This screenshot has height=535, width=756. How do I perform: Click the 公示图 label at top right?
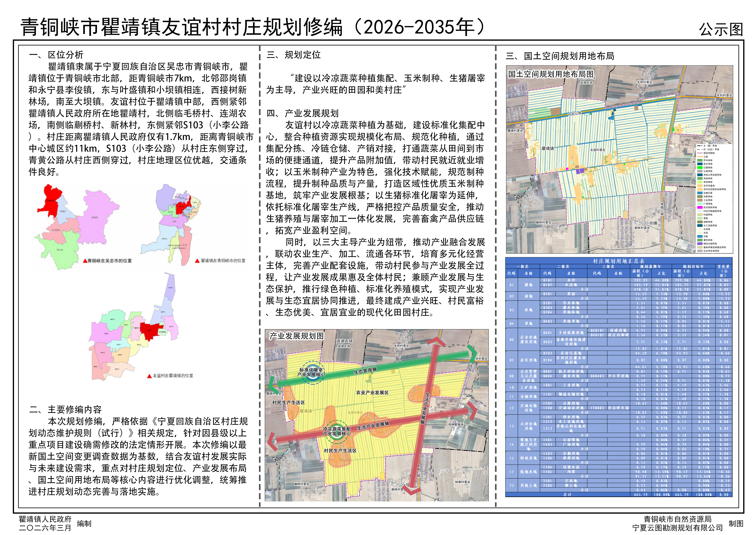(x=721, y=30)
